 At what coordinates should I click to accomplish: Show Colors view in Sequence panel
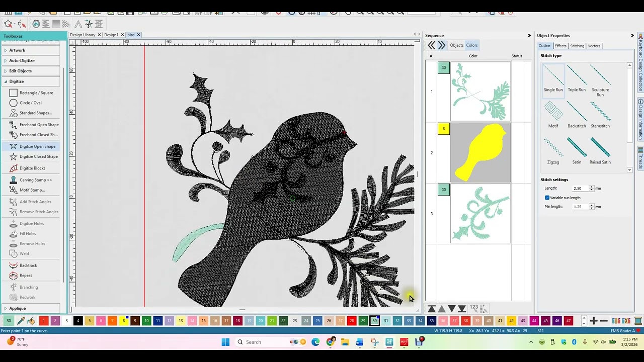[472, 45]
